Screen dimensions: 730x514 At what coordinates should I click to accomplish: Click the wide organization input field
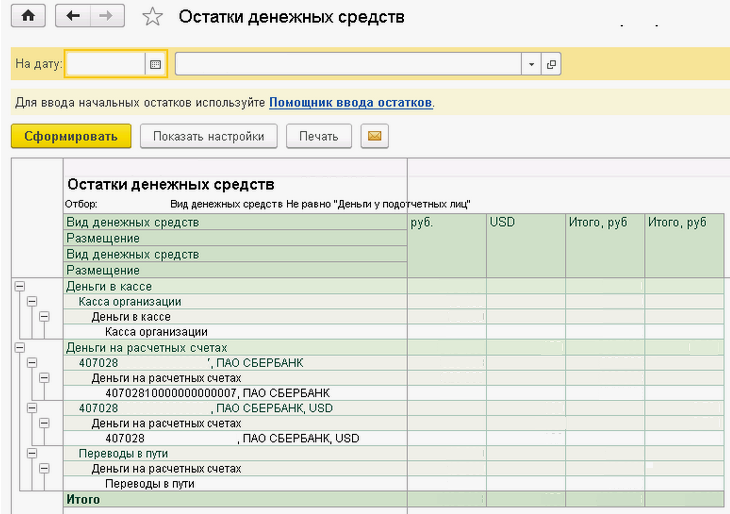pyautogui.click(x=348, y=64)
